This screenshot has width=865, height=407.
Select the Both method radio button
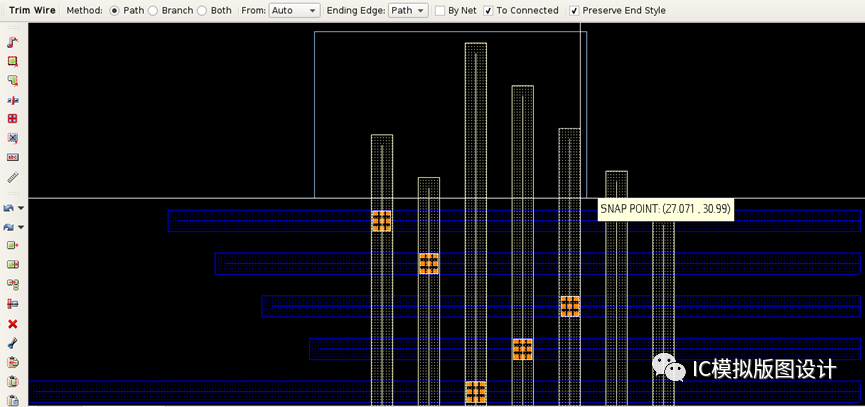(202, 10)
